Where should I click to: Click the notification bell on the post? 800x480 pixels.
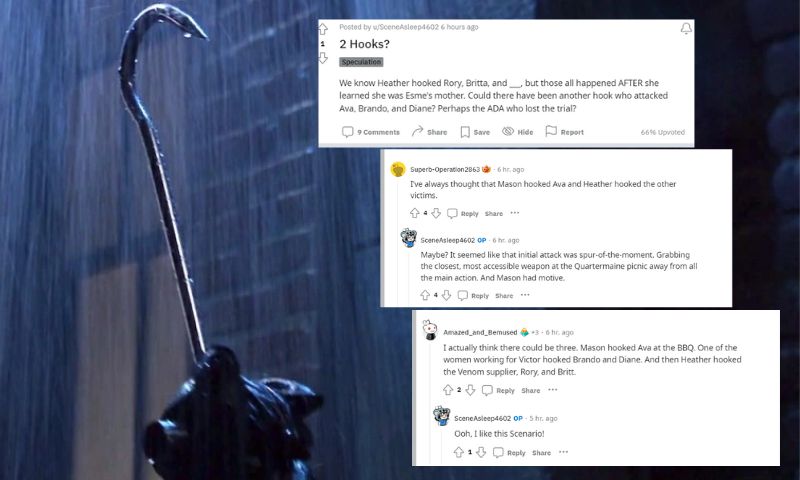(686, 28)
